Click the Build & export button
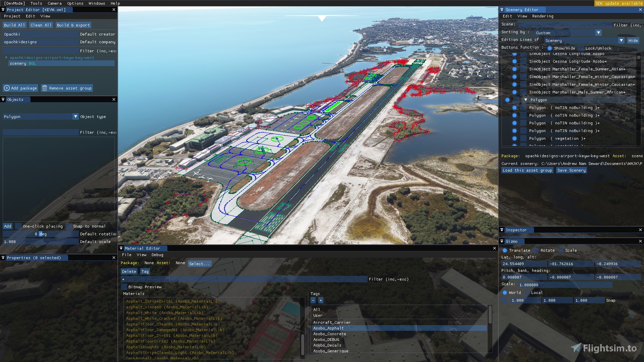The image size is (644, 362). point(73,24)
